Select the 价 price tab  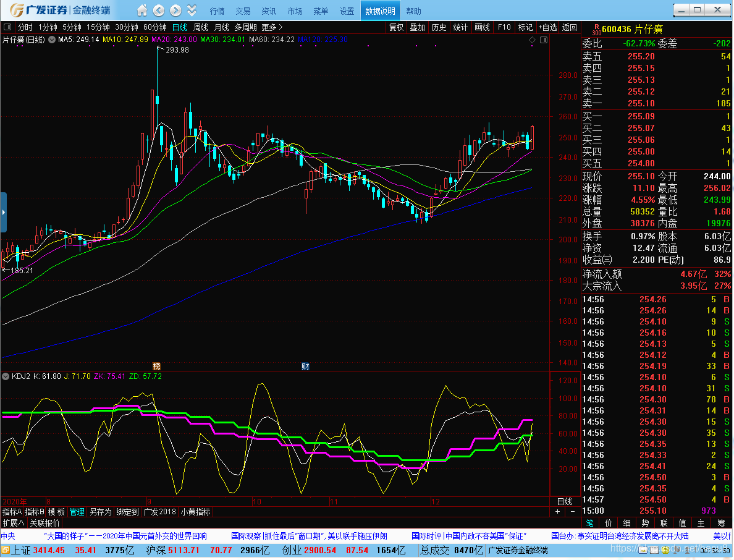[609, 523]
